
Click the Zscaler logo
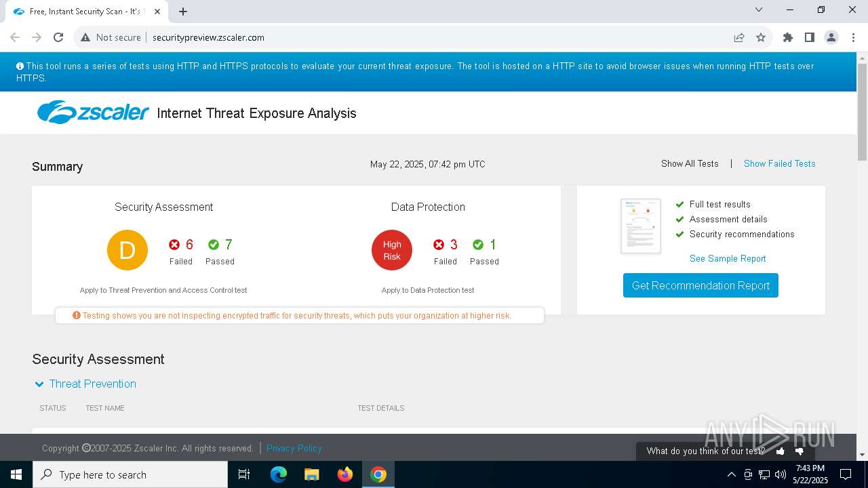(93, 113)
